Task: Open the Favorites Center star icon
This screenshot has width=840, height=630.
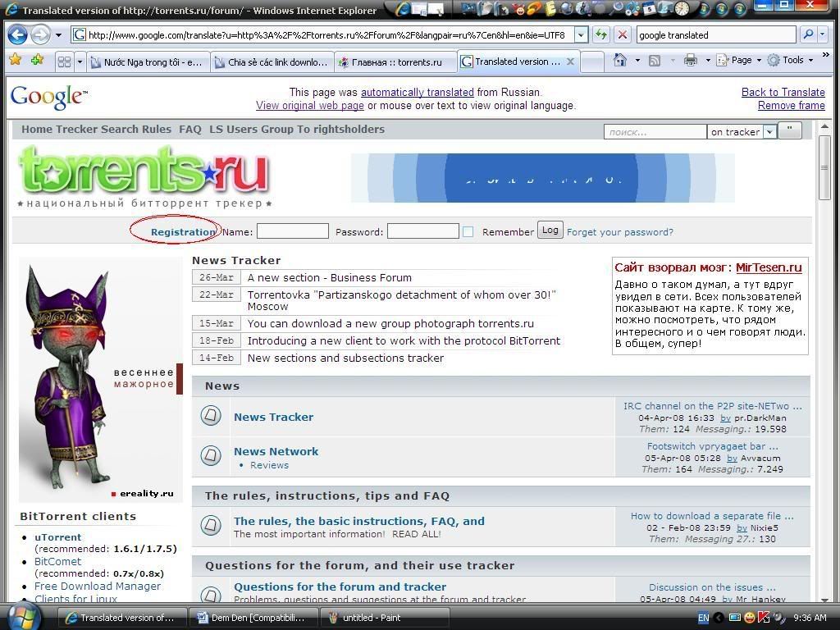Action: click(x=16, y=61)
